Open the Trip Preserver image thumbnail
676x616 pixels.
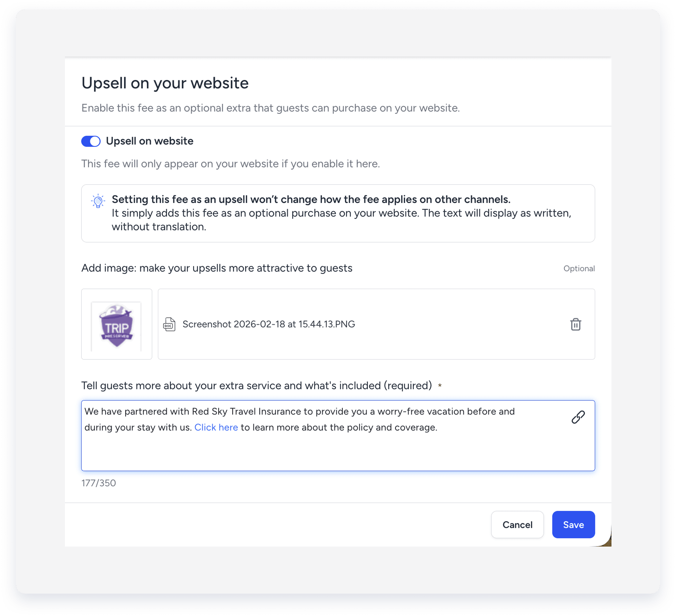[117, 324]
